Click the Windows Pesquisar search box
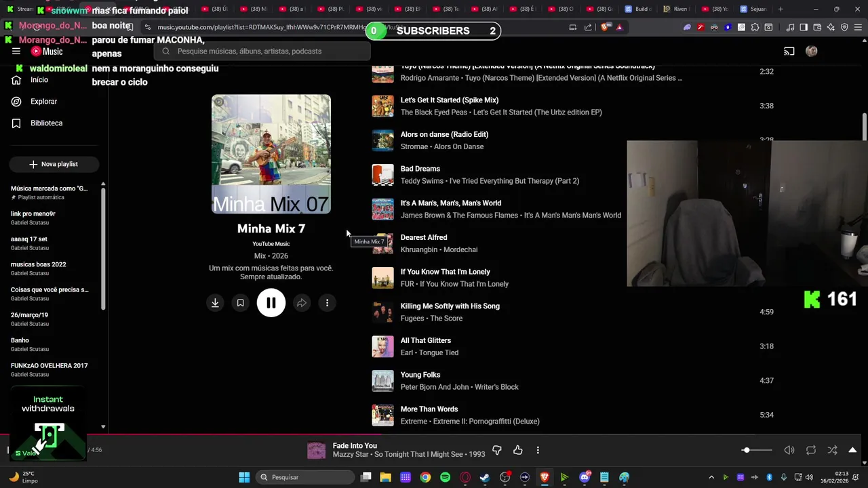Screen dimensions: 868x488 pos(305,477)
